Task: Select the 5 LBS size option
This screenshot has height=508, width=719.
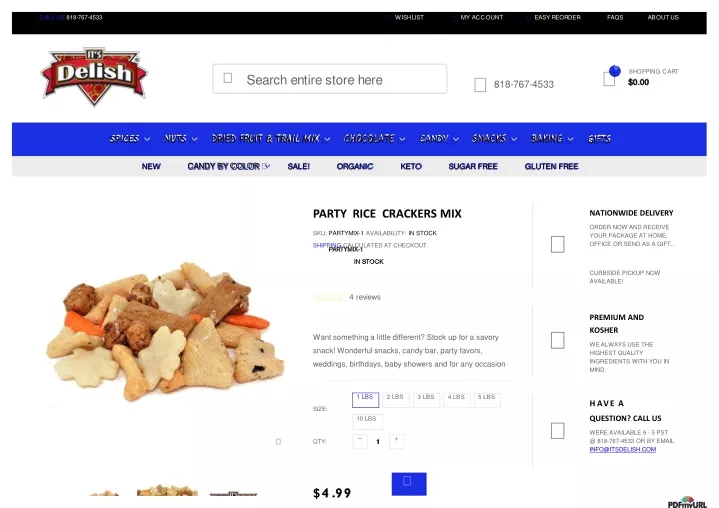Action: pyautogui.click(x=487, y=400)
